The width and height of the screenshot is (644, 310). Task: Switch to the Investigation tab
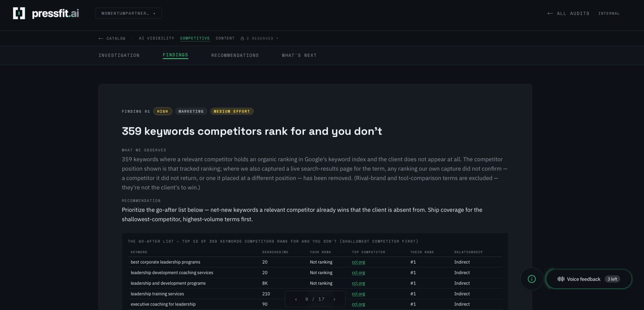point(119,55)
